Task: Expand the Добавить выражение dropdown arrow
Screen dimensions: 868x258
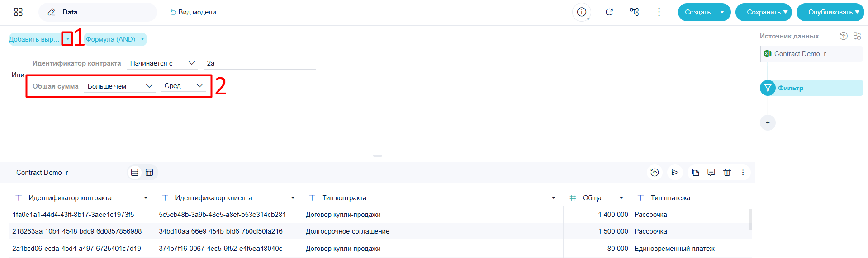Action: point(67,39)
